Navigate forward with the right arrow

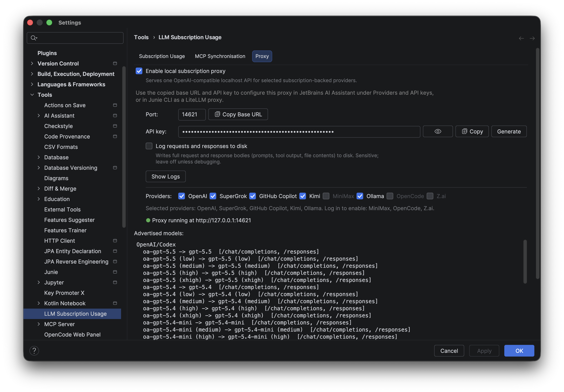pos(532,38)
